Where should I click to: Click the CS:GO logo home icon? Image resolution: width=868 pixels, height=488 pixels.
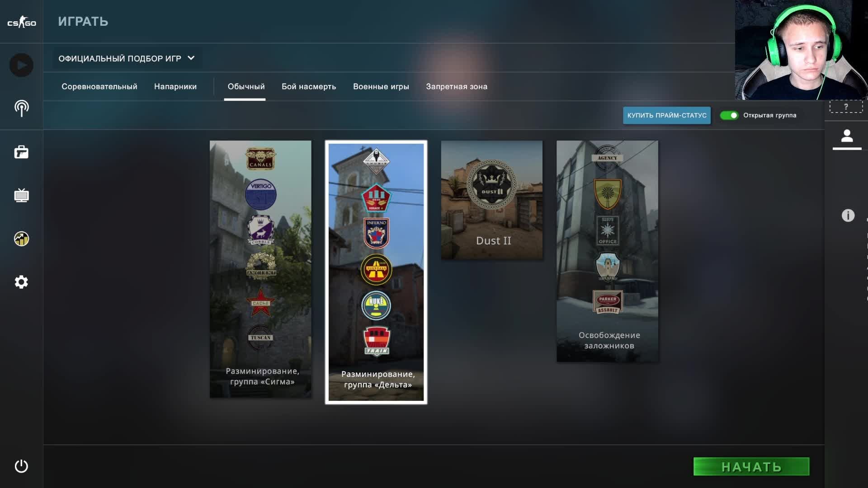[21, 22]
